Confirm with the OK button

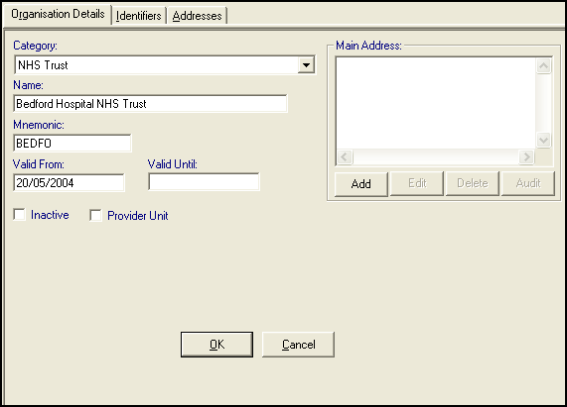[x=217, y=344]
